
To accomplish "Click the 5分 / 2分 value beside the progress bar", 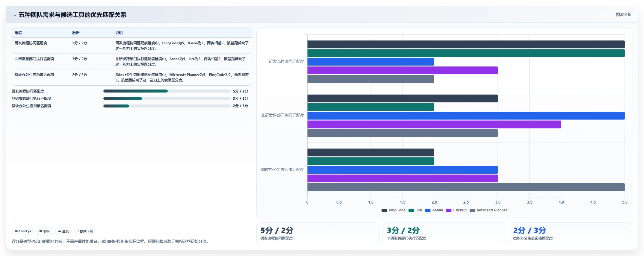I will pos(241,91).
